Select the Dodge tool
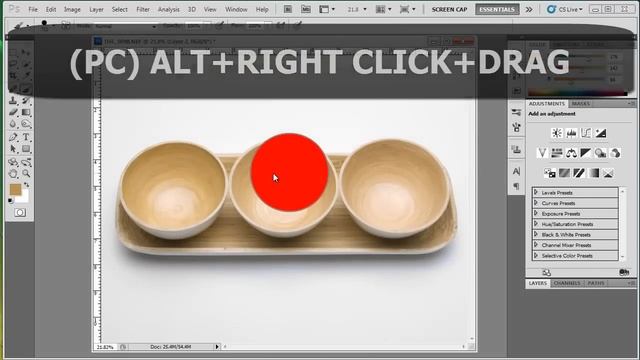This screenshot has width=640, height=360. [x=26, y=124]
